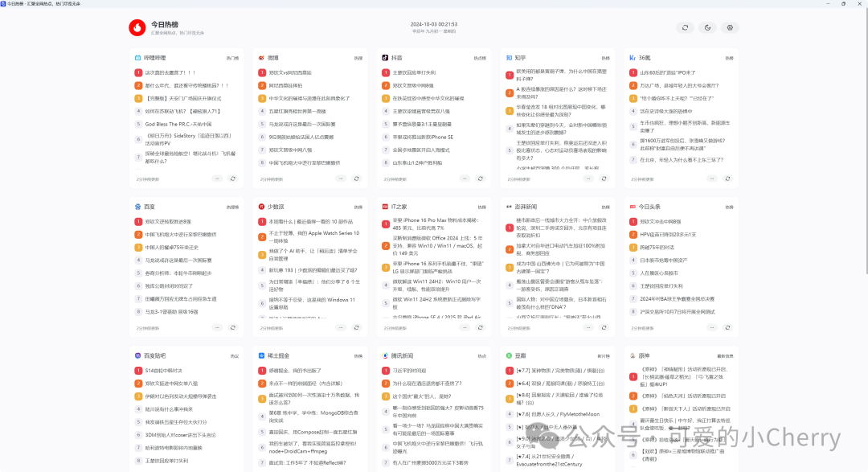Image resolution: width=868 pixels, height=472 pixels.
Task: Click the 豆瓣 logo icon
Action: point(509,355)
